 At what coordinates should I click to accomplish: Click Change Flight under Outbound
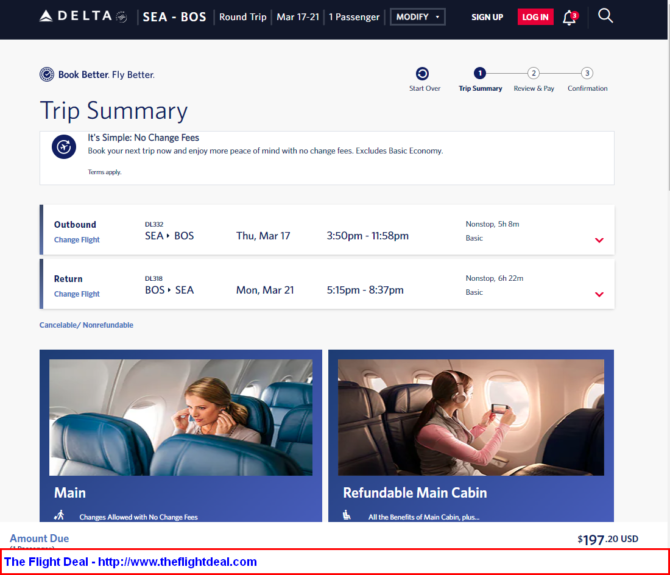coord(76,240)
